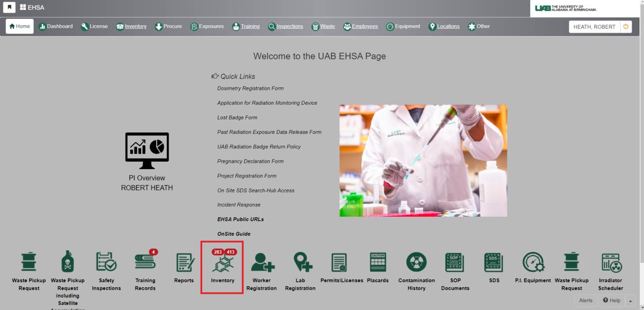Click the Irradiator Scheduler icon
644x310 pixels.
pos(610,262)
